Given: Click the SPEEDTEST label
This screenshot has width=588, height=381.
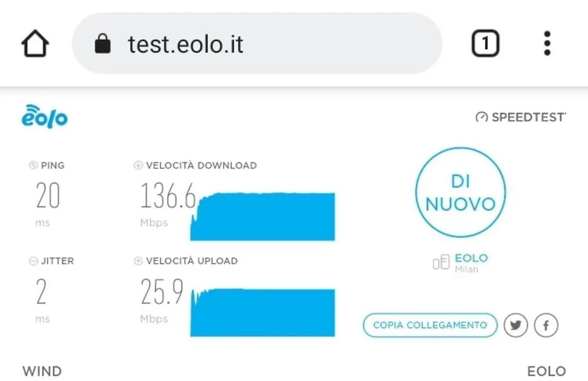Looking at the screenshot, I should (528, 118).
